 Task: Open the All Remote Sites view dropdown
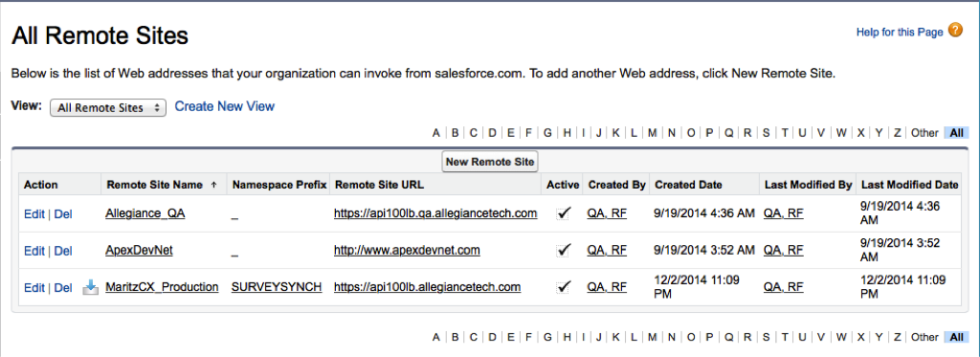click(x=108, y=107)
